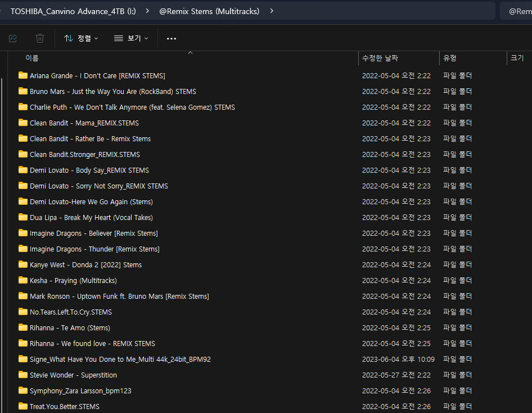Select 'Rihanna - Te Amo (Stems)' folder name
The height and width of the screenshot is (413, 532).
70,328
